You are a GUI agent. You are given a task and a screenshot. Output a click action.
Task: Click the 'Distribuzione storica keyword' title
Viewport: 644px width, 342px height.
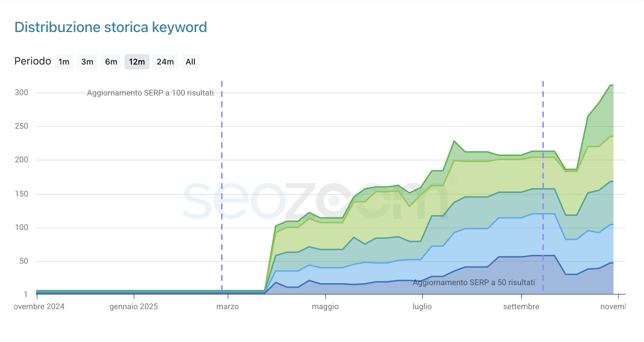pyautogui.click(x=111, y=27)
